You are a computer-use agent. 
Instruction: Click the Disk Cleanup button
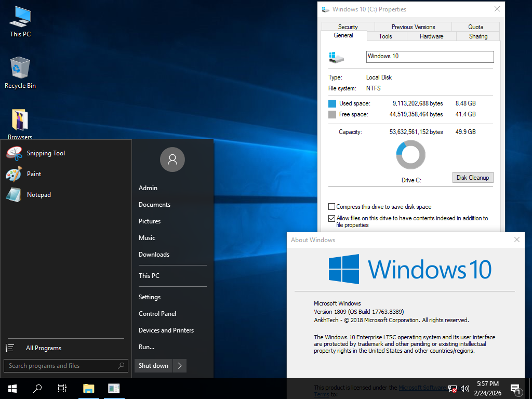[472, 177]
